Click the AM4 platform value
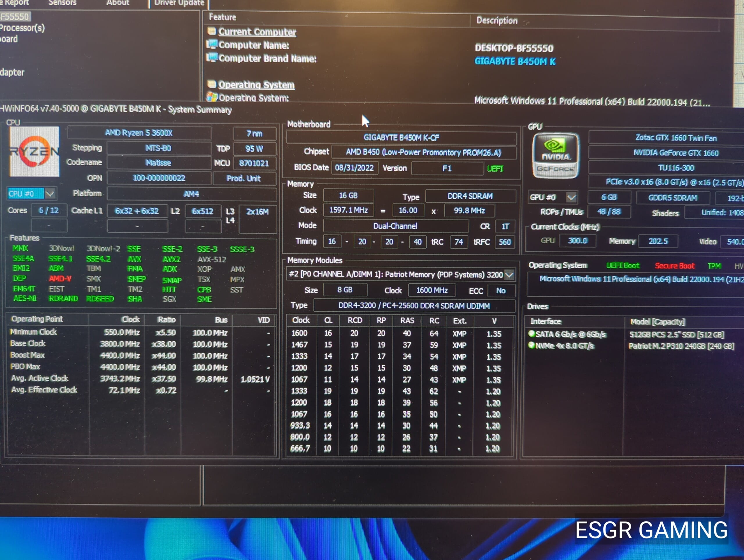 click(x=192, y=194)
